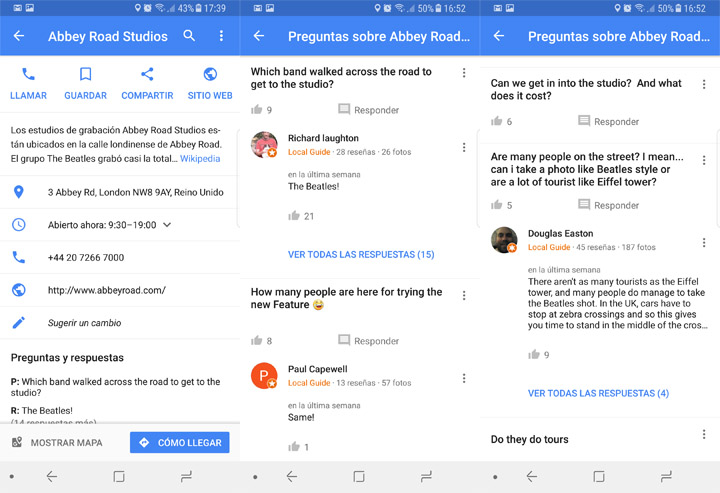Select the address 3 Abbey Rd, London NW8 9AY

tap(135, 192)
